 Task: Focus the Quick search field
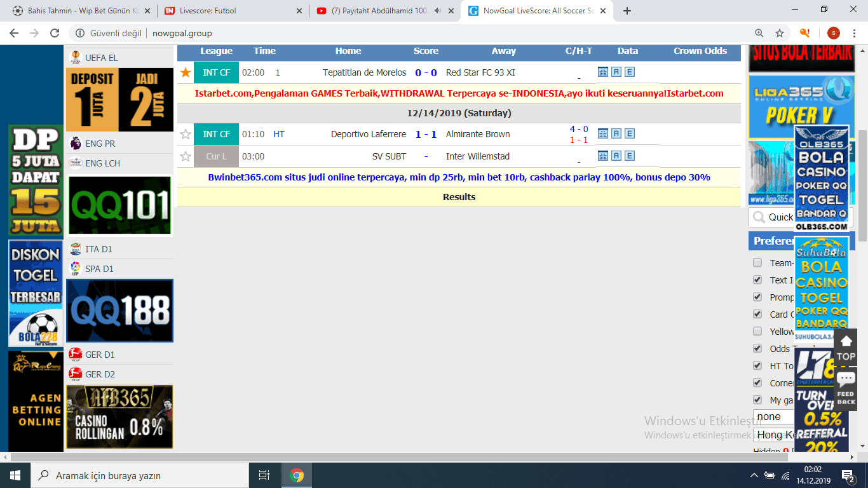pyautogui.click(x=771, y=217)
